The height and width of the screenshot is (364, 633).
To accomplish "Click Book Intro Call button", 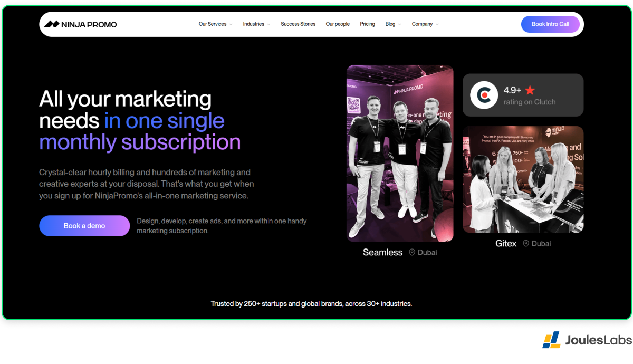I will 550,24.
